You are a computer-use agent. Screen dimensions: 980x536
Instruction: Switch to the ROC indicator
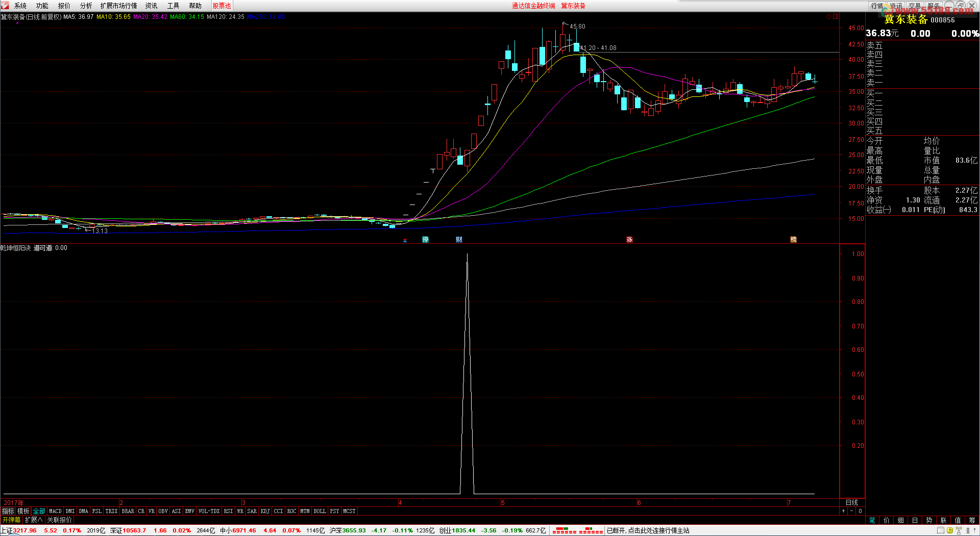(291, 511)
